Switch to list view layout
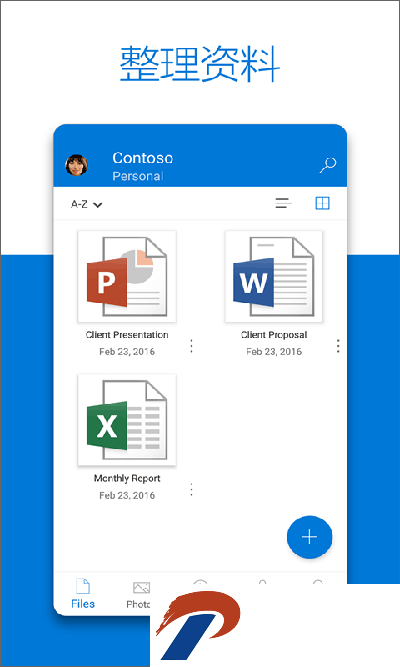 (283, 203)
